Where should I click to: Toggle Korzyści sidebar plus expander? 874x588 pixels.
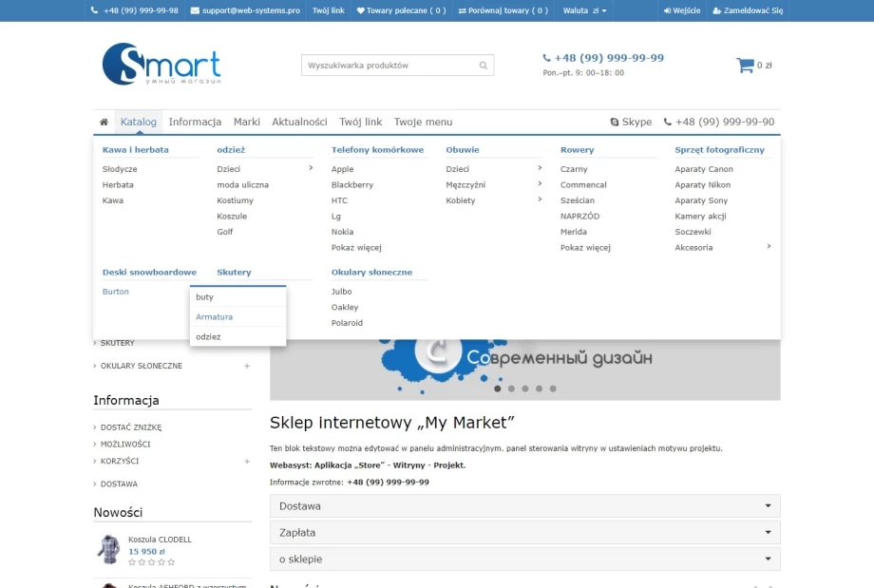(x=247, y=461)
